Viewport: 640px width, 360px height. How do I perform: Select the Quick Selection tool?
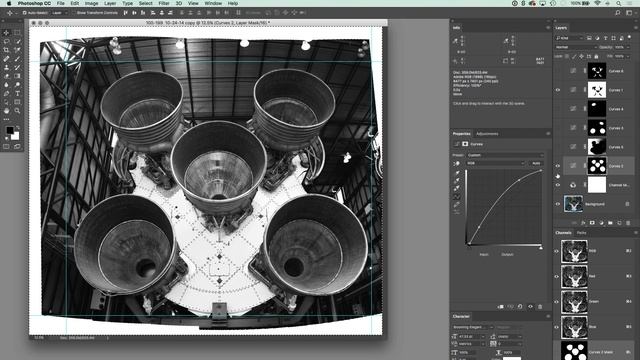point(17,41)
